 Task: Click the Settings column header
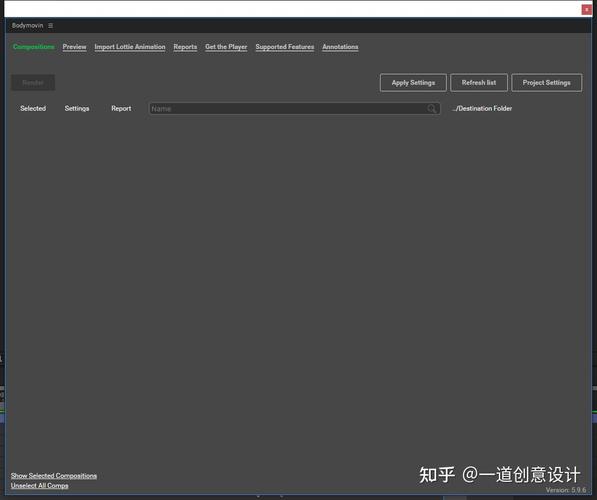point(77,109)
